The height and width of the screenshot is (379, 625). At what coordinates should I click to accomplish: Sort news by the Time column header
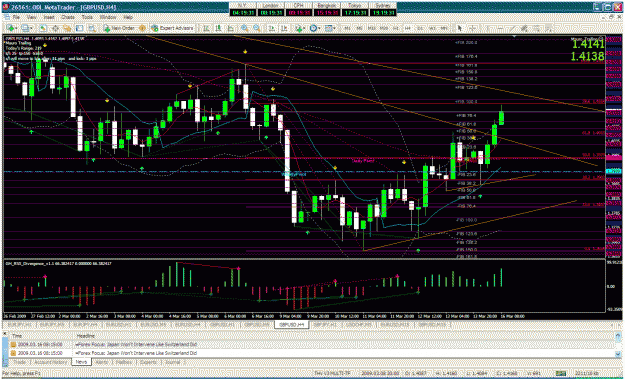click(40, 336)
